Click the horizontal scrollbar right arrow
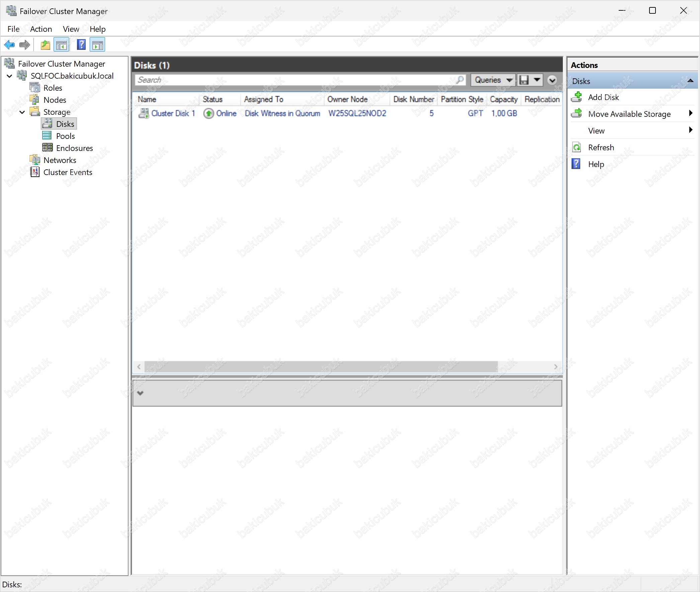Image resolution: width=700 pixels, height=592 pixels. (556, 367)
